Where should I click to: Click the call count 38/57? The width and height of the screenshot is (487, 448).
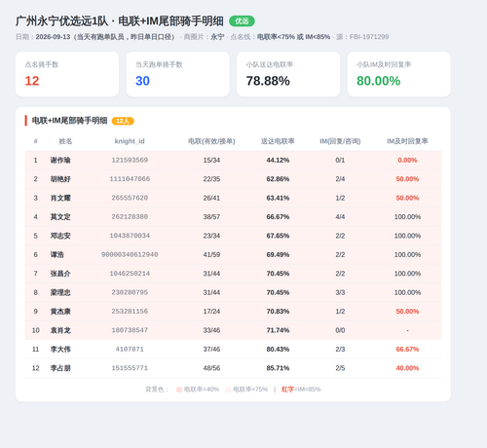pyautogui.click(x=211, y=217)
